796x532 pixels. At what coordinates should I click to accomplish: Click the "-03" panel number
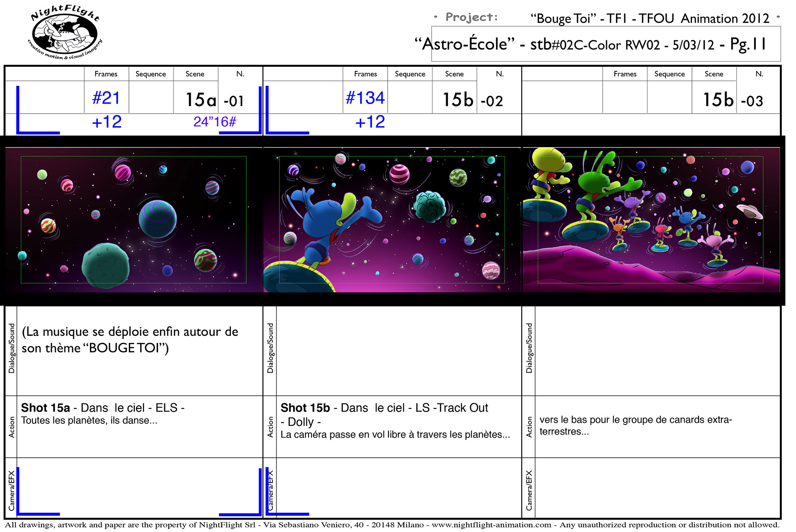point(752,101)
